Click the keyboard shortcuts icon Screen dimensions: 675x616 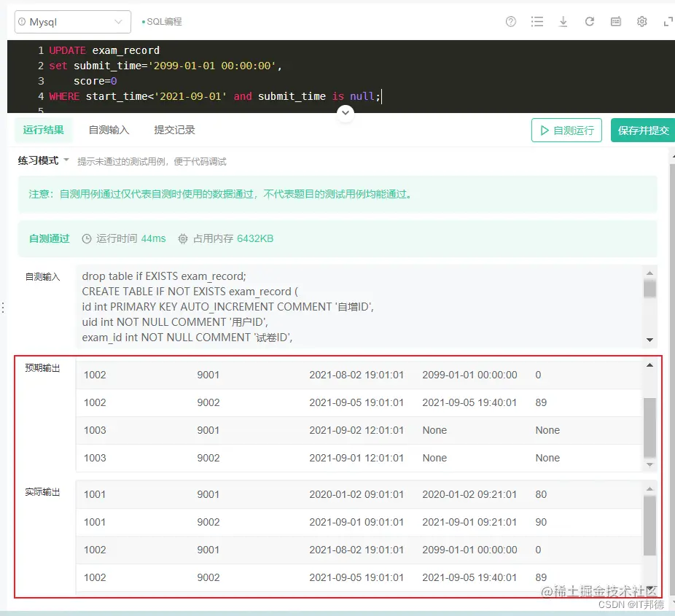[616, 22]
